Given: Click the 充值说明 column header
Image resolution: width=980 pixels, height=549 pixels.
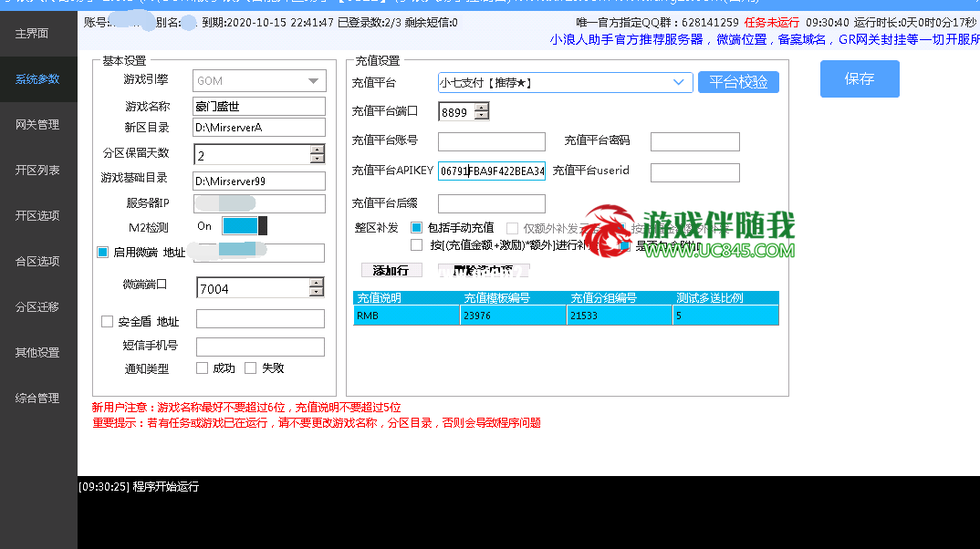Looking at the screenshot, I should (406, 298).
